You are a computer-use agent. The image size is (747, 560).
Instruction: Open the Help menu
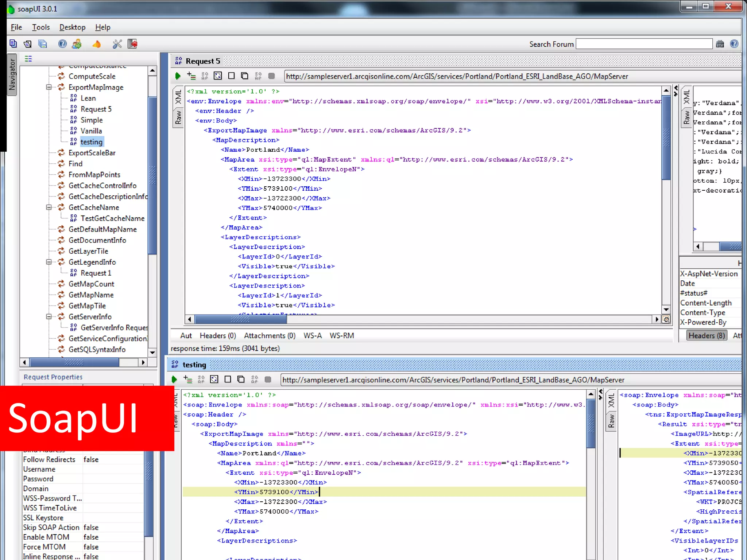coord(103,27)
